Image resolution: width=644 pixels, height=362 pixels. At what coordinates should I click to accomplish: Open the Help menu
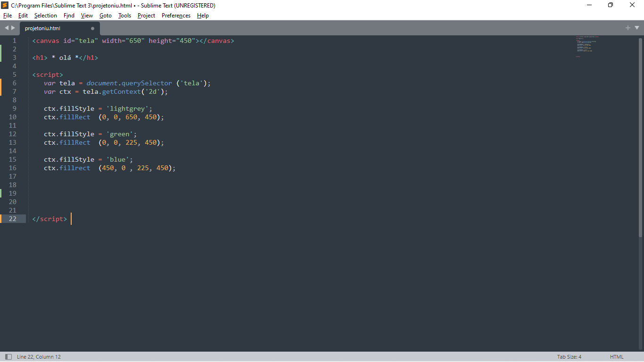[x=203, y=16]
